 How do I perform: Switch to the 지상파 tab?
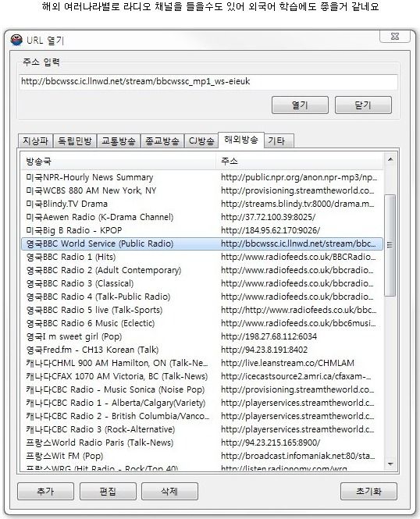(35, 141)
